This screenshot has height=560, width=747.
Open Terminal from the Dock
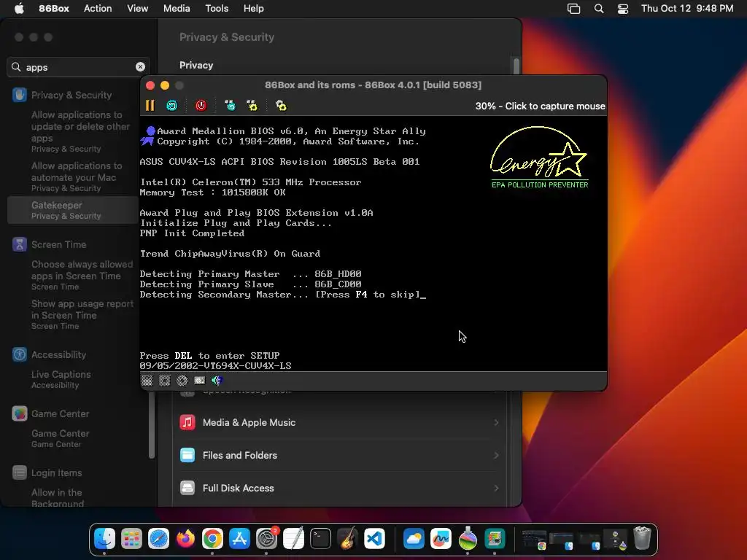tap(321, 539)
